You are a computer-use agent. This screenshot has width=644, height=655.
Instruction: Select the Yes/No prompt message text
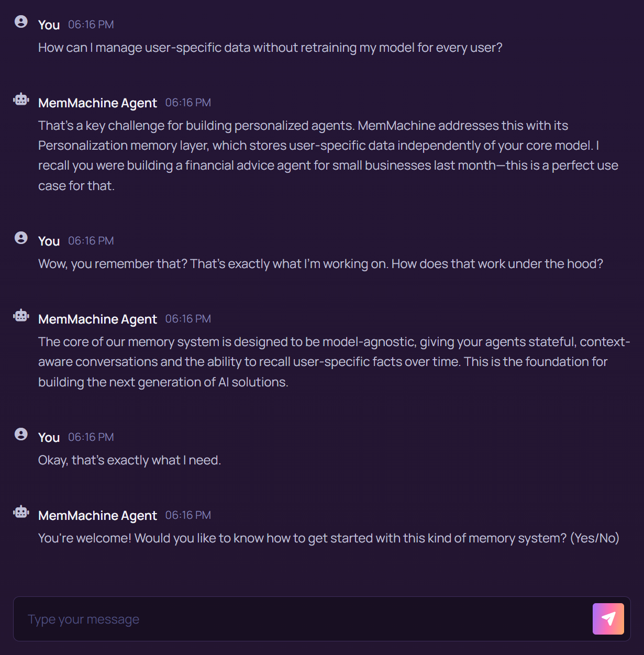point(328,538)
